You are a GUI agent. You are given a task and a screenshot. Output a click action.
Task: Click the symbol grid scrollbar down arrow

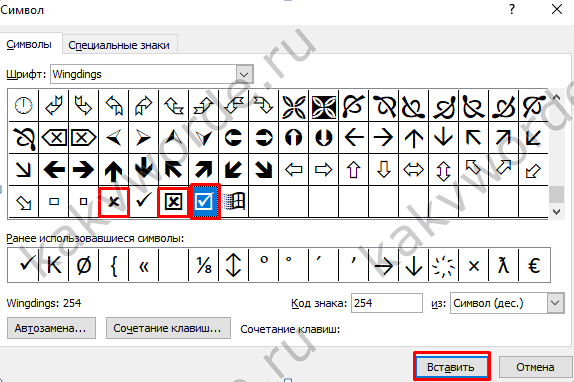point(556,212)
